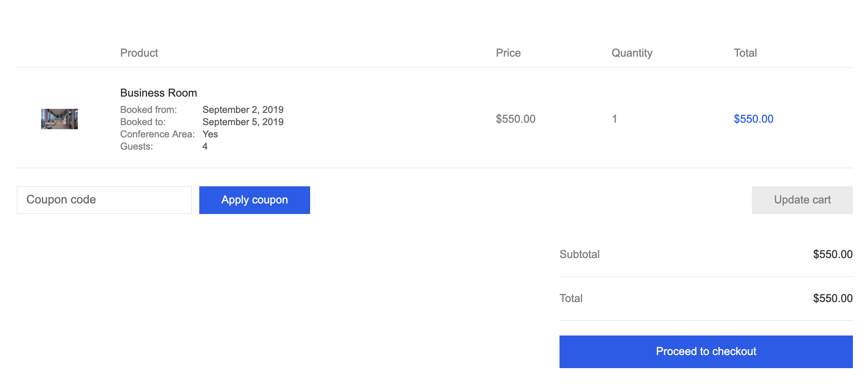Viewport: 868px width, 384px height.
Task: Click the Update cart button
Action: click(x=802, y=200)
